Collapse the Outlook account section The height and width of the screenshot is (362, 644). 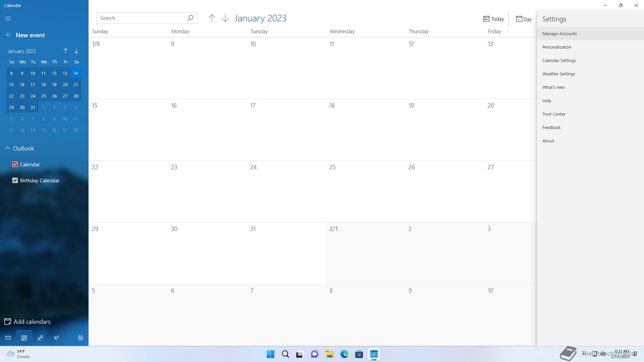(7, 148)
